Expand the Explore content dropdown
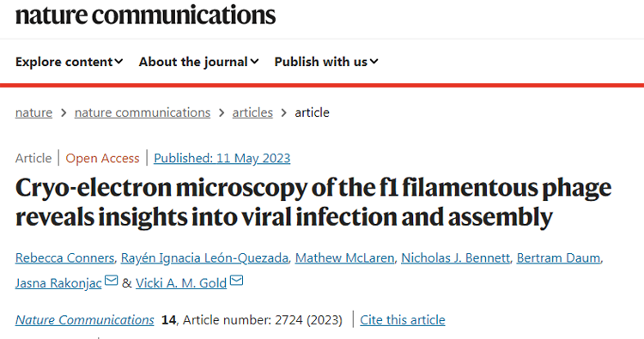644x339 pixels. click(69, 62)
